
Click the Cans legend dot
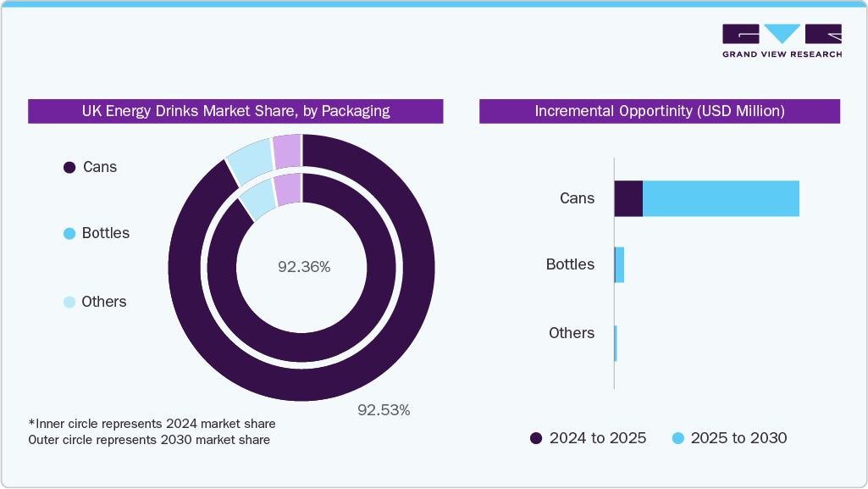coord(70,168)
